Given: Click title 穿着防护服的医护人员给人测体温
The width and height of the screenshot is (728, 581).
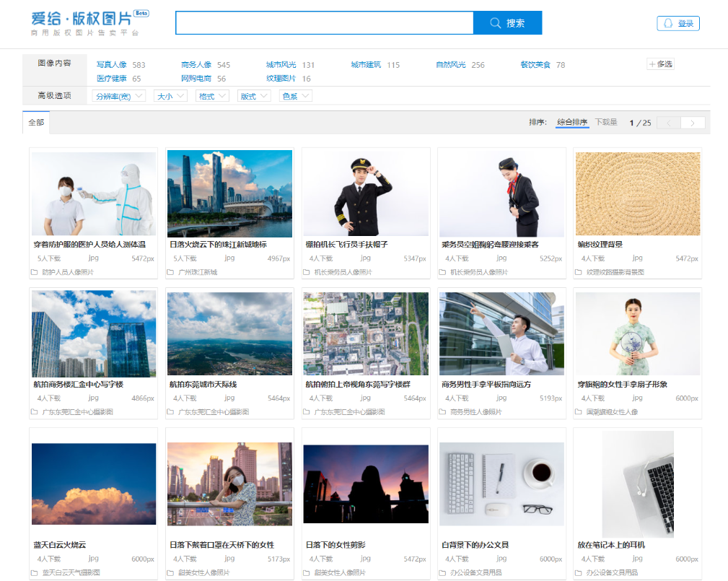Looking at the screenshot, I should pyautogui.click(x=89, y=244).
